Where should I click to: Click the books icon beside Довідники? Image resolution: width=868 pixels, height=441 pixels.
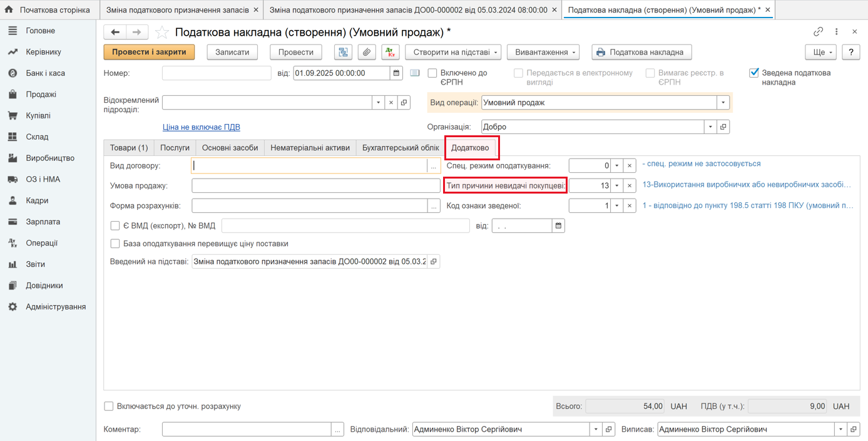click(13, 286)
